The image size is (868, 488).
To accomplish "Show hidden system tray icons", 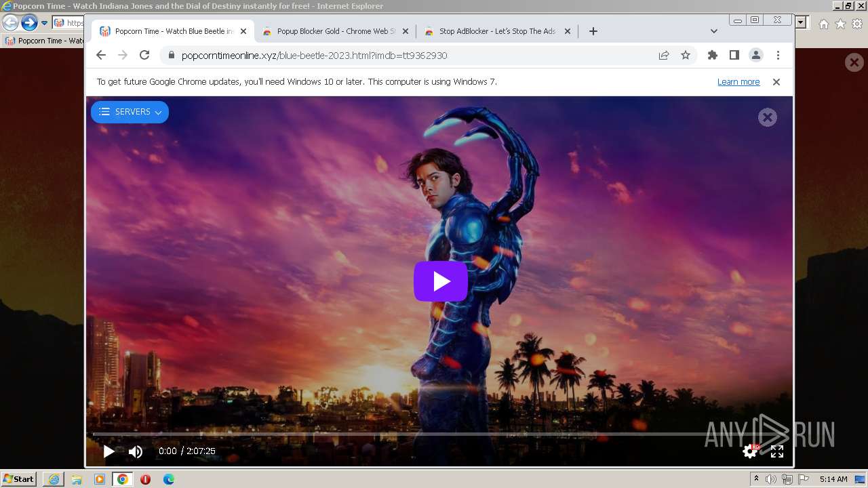I will point(757,479).
